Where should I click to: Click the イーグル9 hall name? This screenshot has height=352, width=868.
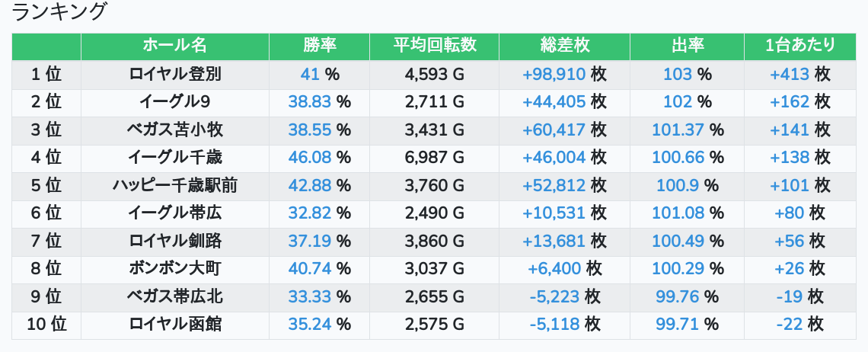174,102
